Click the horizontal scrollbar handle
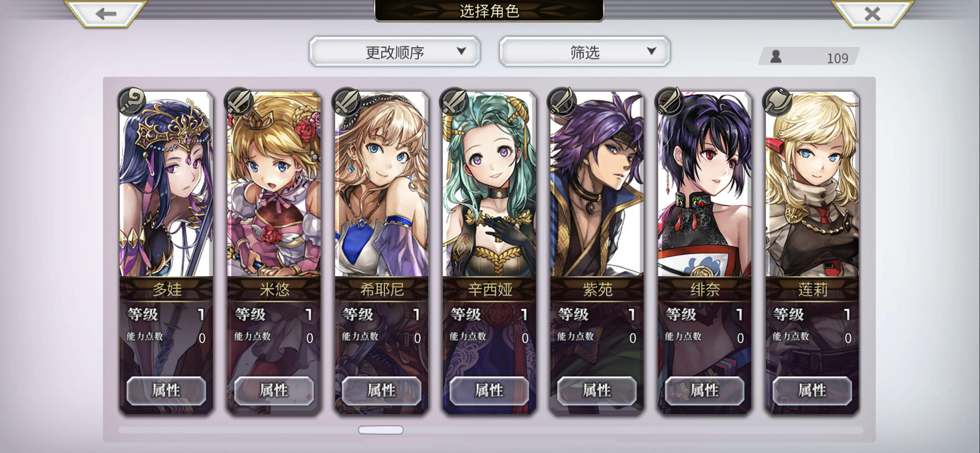The height and width of the screenshot is (453, 980). tap(381, 430)
